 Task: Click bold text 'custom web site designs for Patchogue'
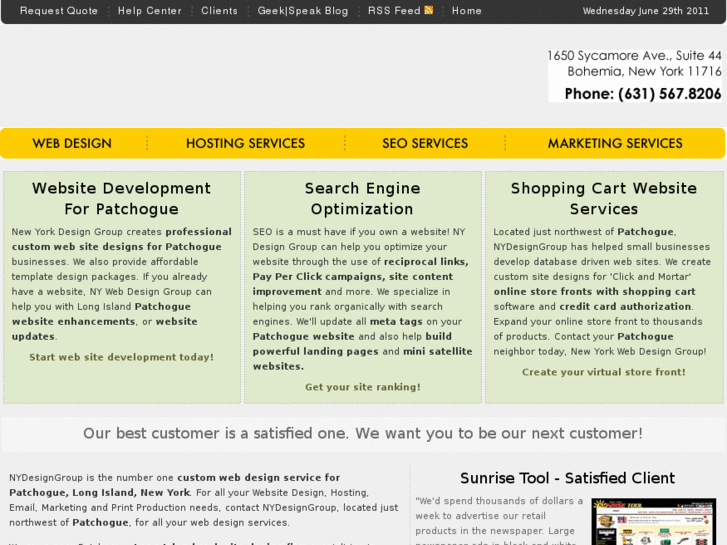coord(117,247)
